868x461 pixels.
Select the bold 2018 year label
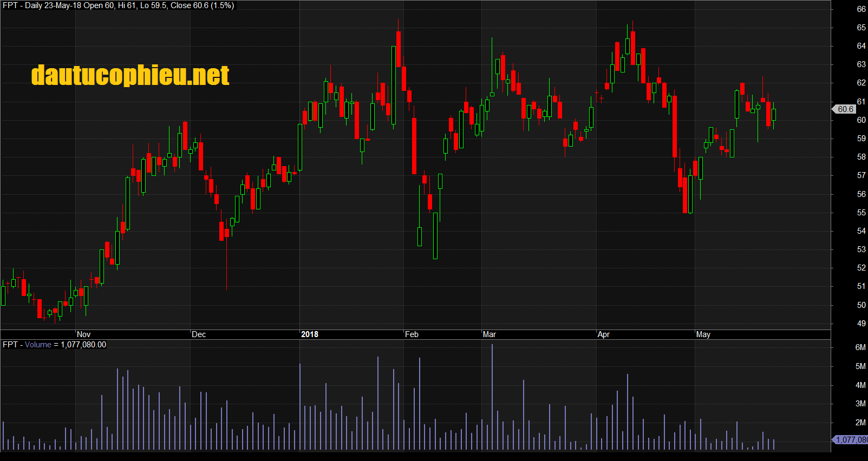point(310,334)
